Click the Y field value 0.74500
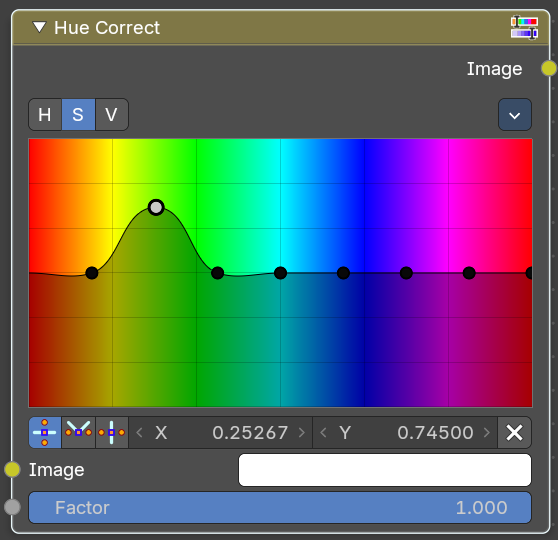The image size is (558, 540). [405, 432]
